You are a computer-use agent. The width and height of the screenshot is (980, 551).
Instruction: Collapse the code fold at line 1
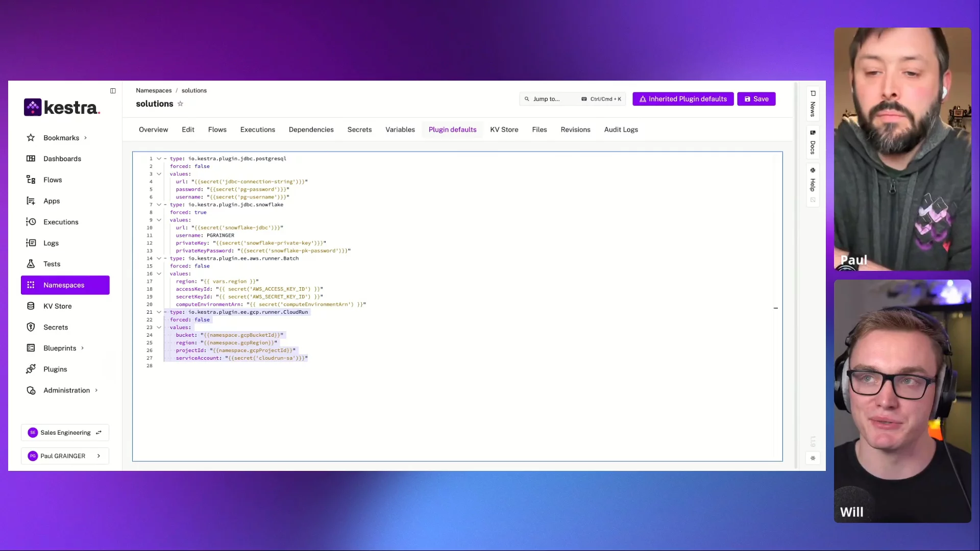[159, 159]
